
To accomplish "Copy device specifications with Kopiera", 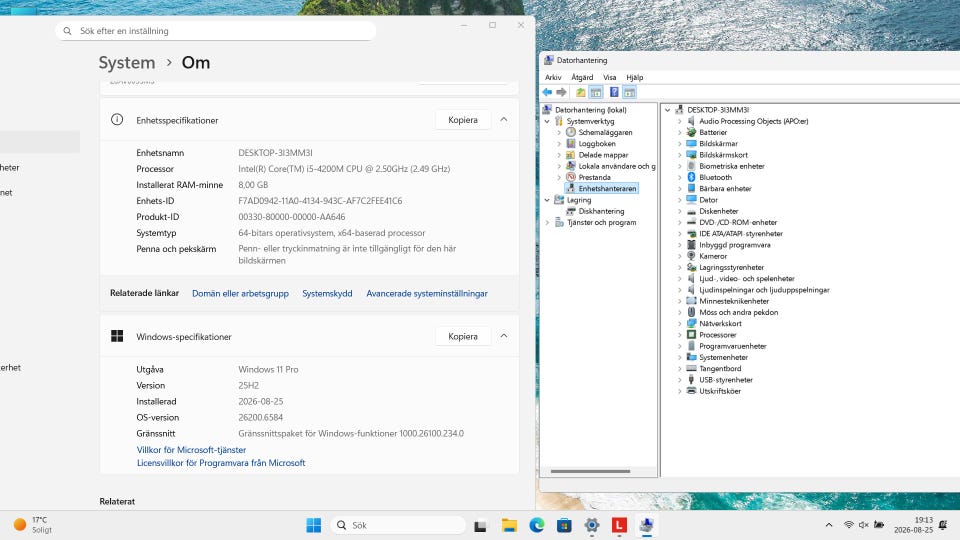I will pos(463,119).
